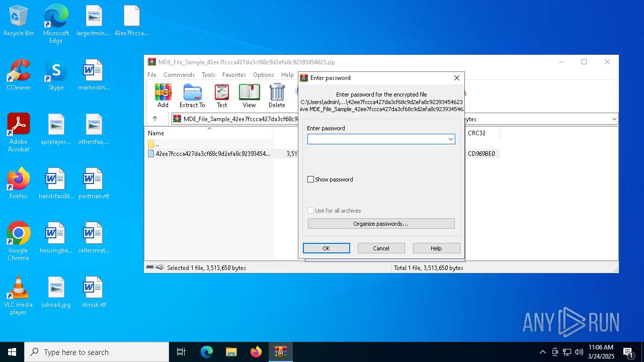Click the disk status icon in the status bar
644x362 pixels.
pyautogui.click(x=150, y=267)
